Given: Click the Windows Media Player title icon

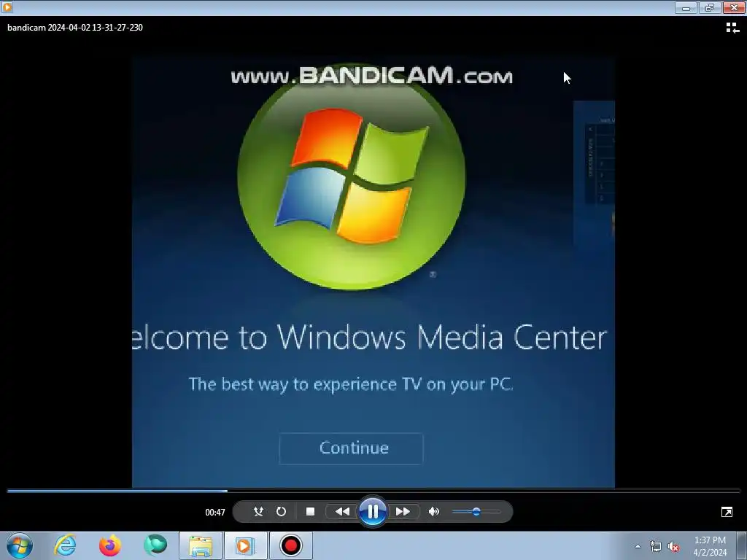Looking at the screenshot, I should click(x=7, y=7).
